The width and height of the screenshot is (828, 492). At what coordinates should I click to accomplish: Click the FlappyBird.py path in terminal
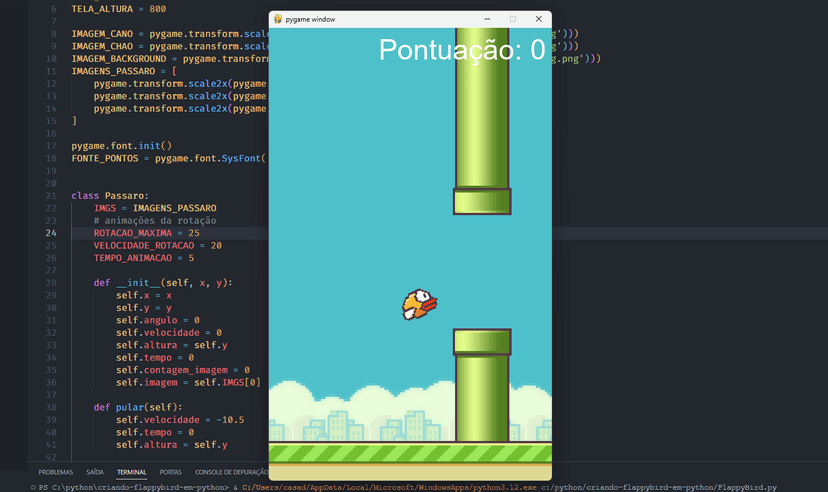click(658, 487)
